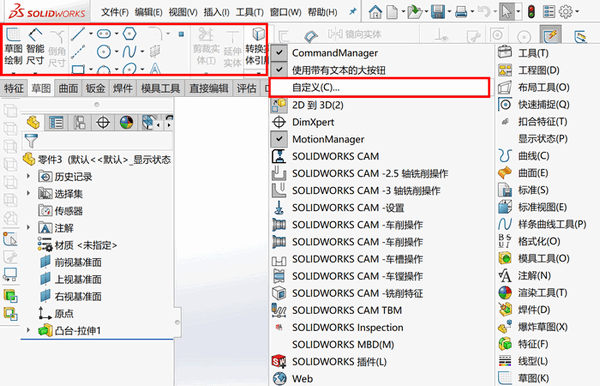Open the Spline tool dropdown arrow
This screenshot has width=600, height=386.
click(142, 51)
